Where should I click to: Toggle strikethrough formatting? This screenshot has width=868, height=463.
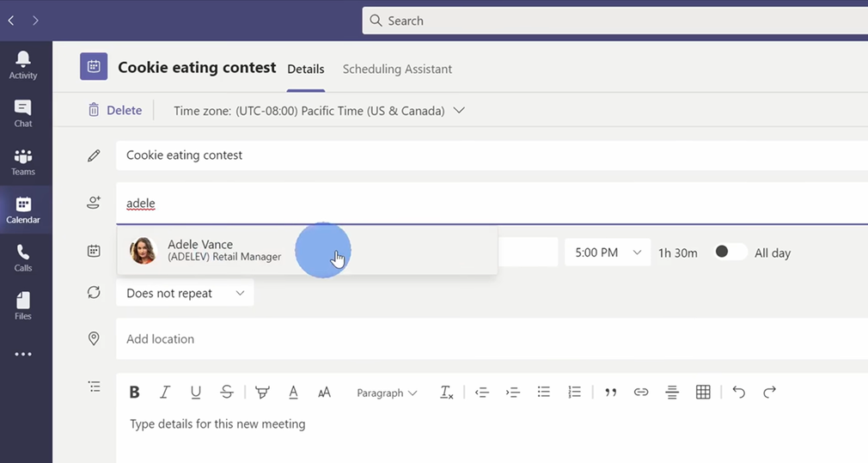(x=227, y=393)
